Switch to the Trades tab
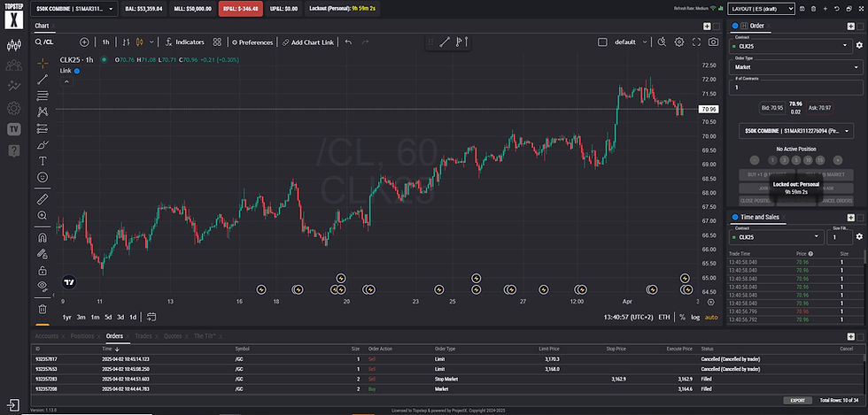This screenshot has height=415, width=868. pyautogui.click(x=143, y=336)
